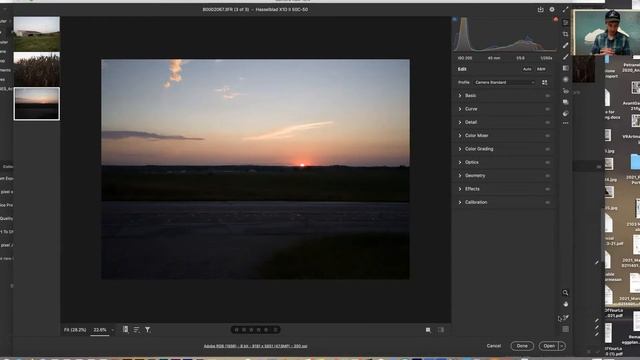
Task: Toggle shadow clipping warning on histogram
Action: 455,19
